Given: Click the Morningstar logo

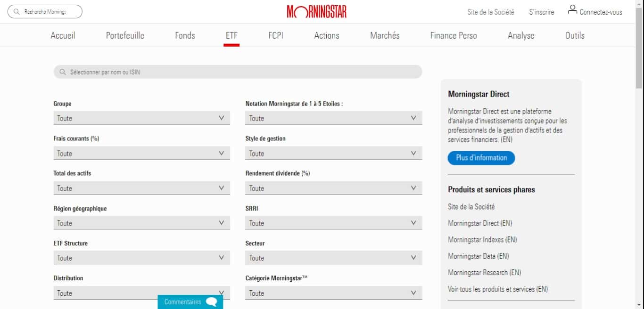Looking at the screenshot, I should (316, 12).
